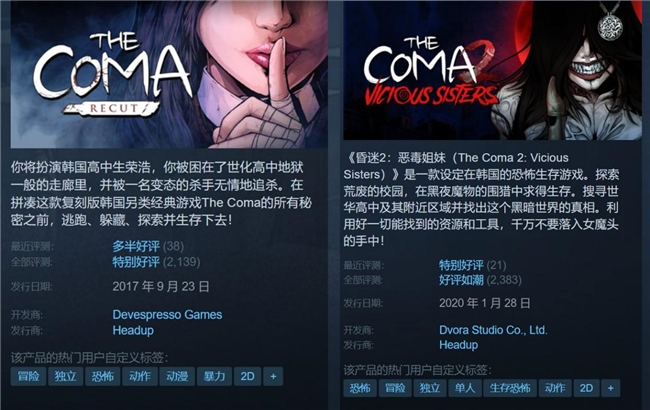Click The Coma Recut banner image
The width and height of the screenshot is (650, 410).
click(169, 75)
